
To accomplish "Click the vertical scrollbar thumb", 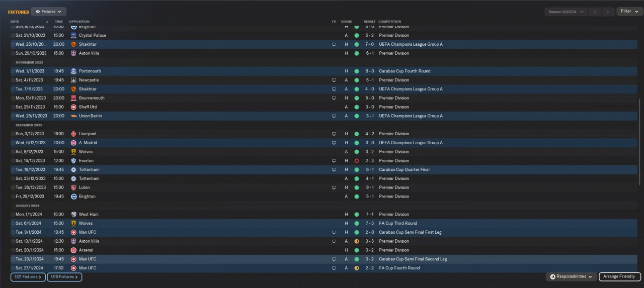I will (640, 141).
